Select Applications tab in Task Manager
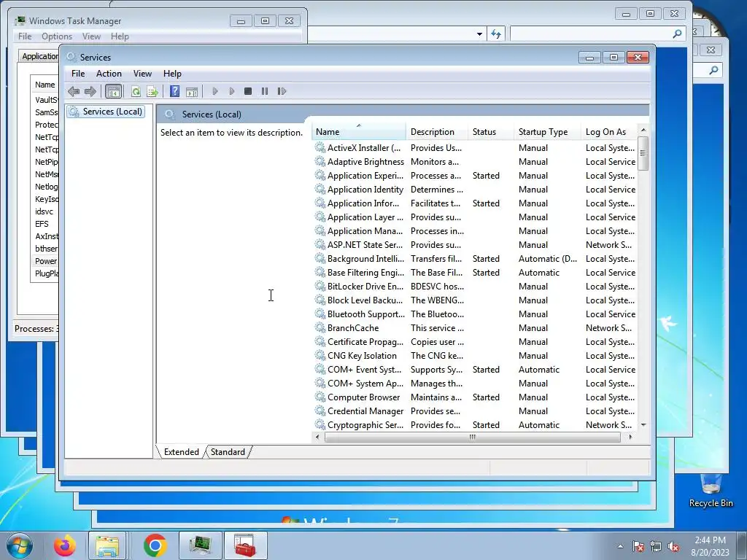 [x=39, y=56]
